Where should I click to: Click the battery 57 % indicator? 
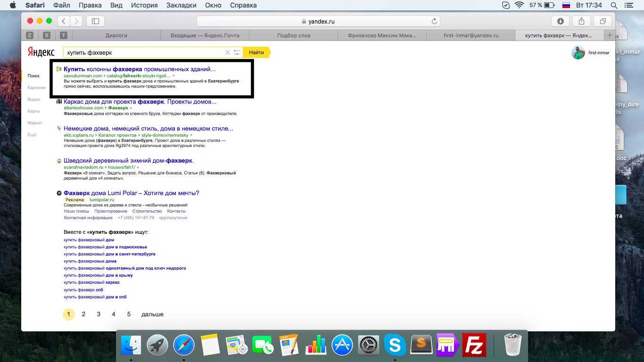(x=542, y=5)
